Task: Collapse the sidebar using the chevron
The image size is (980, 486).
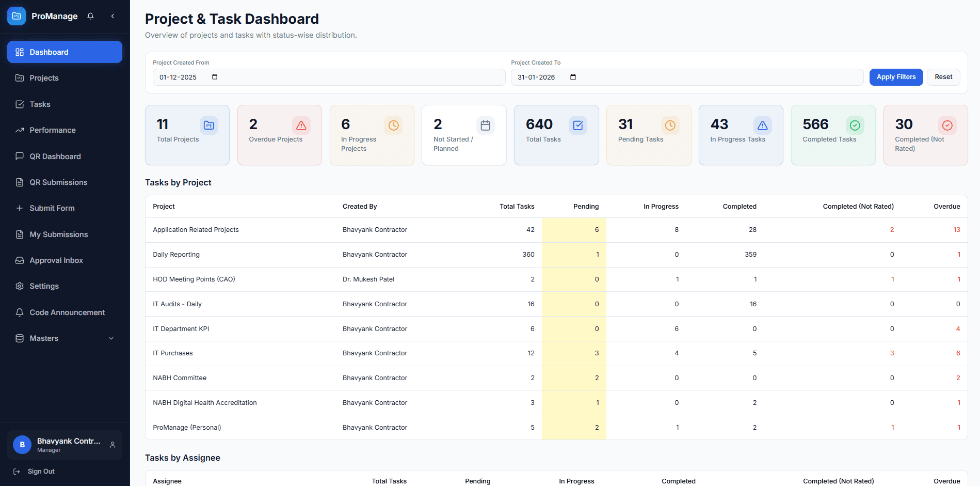Action: [113, 16]
